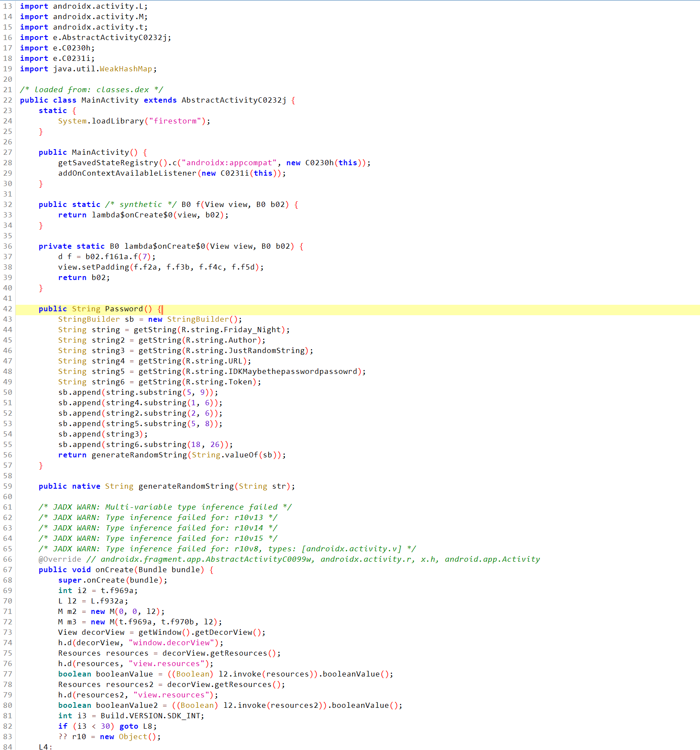Viewport: 700px width, 750px height.
Task: Click line number 59 in the gutter
Action: [x=8, y=486]
